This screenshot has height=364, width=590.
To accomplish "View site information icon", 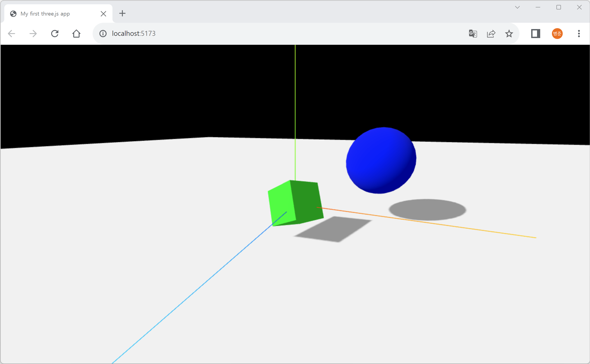I will [x=103, y=34].
